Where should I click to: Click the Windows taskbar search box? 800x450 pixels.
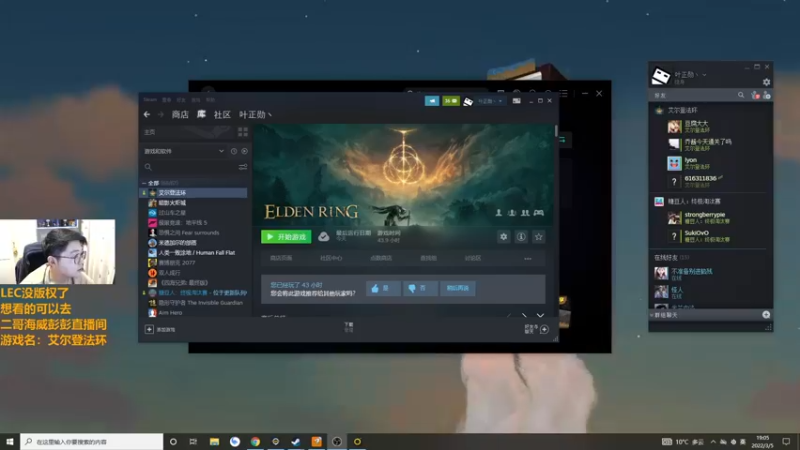[x=92, y=441]
